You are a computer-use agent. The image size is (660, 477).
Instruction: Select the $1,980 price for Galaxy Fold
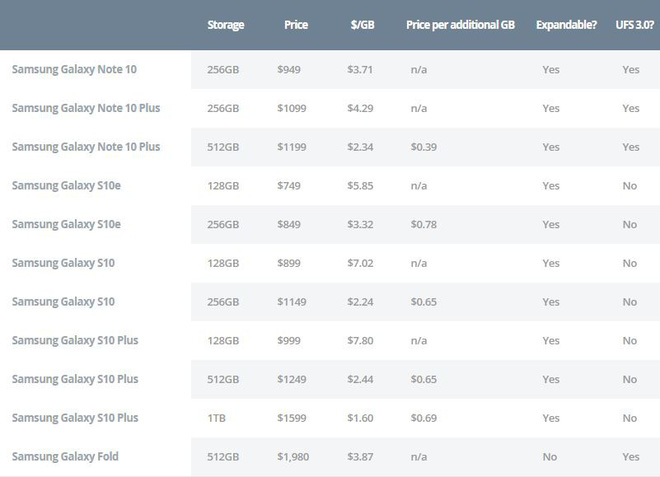[x=294, y=457]
